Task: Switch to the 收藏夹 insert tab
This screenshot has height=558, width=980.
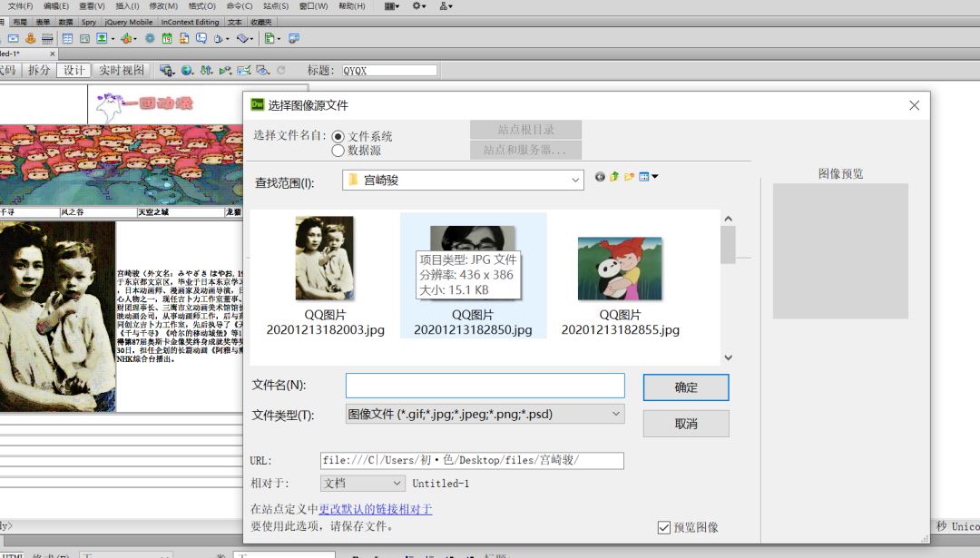Action: [x=260, y=22]
